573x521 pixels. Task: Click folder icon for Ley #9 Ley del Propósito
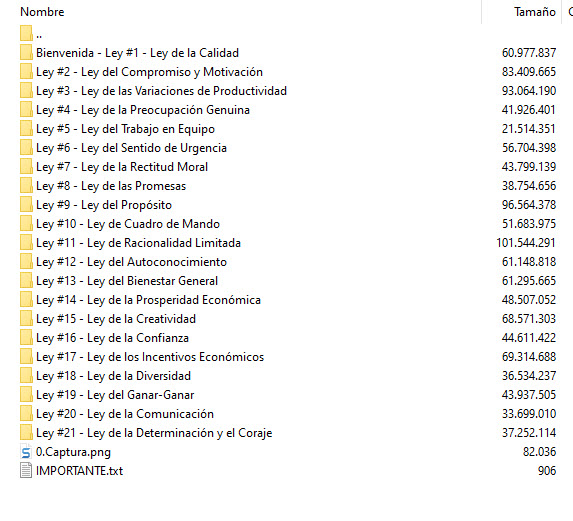click(x=26, y=204)
